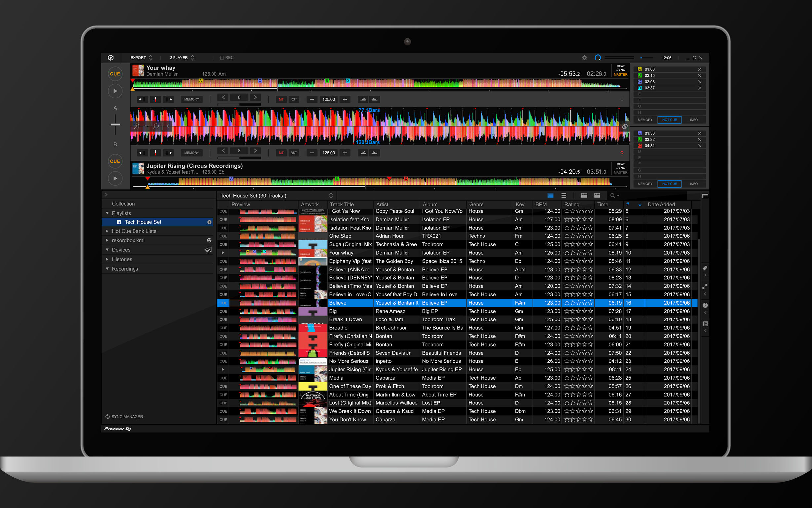Viewport: 812px width, 508px height.
Task: Open the preferences gear icon
Action: tap(584, 58)
